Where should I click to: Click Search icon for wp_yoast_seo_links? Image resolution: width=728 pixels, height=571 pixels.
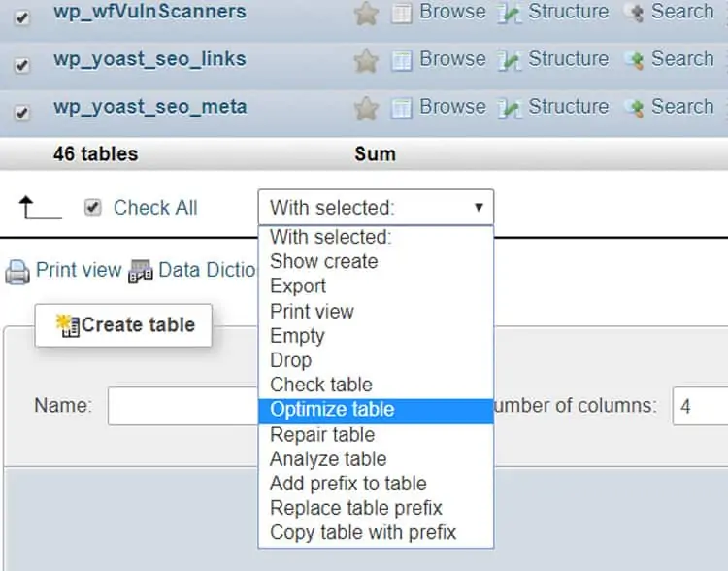pos(634,60)
